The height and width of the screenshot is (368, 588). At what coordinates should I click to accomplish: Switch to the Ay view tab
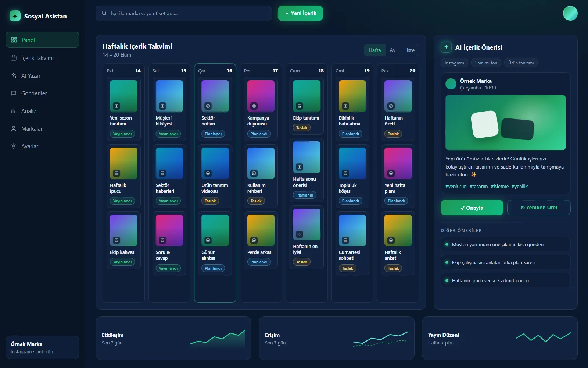click(x=392, y=50)
